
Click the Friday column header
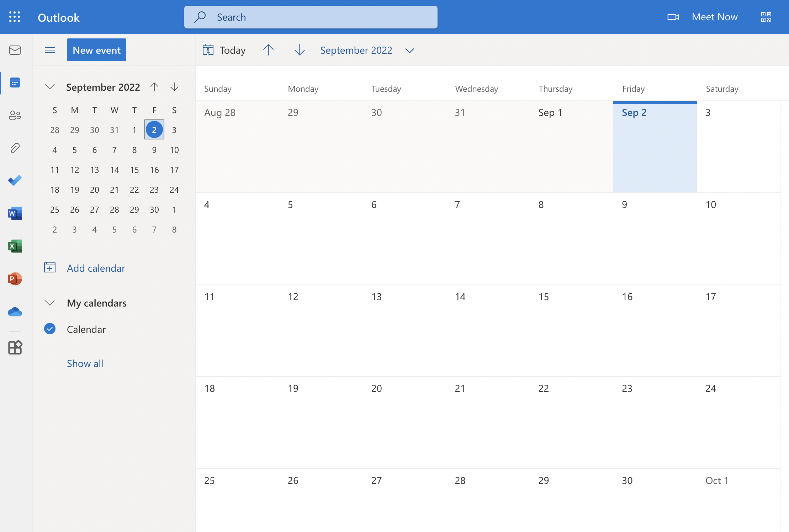click(633, 89)
